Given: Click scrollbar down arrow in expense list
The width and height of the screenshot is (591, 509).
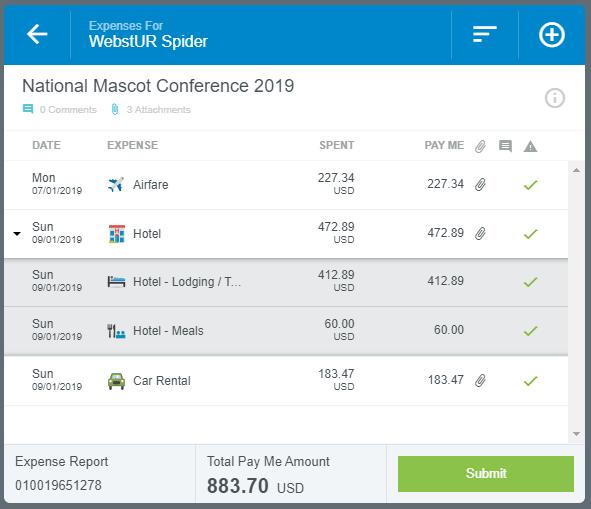Looking at the screenshot, I should (576, 434).
